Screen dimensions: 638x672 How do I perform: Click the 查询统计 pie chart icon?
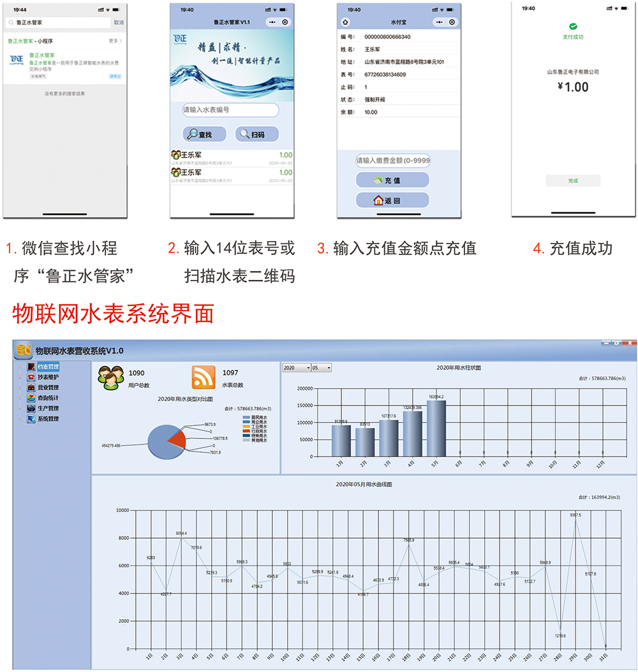click(x=31, y=398)
